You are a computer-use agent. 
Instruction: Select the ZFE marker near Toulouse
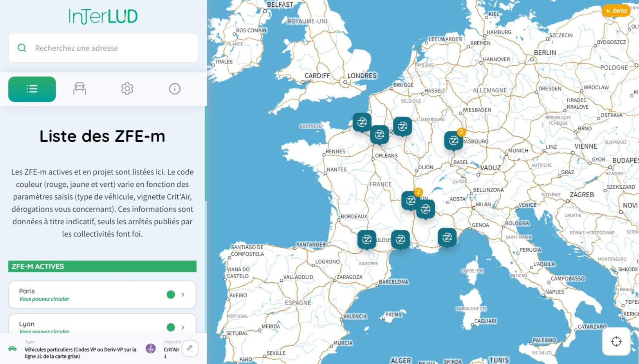(366, 239)
